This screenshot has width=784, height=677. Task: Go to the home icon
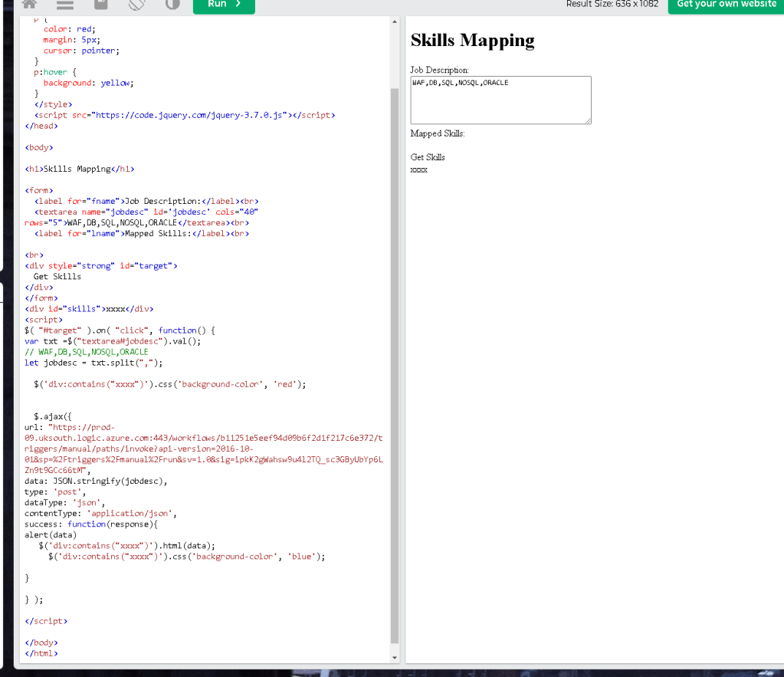point(29,4)
